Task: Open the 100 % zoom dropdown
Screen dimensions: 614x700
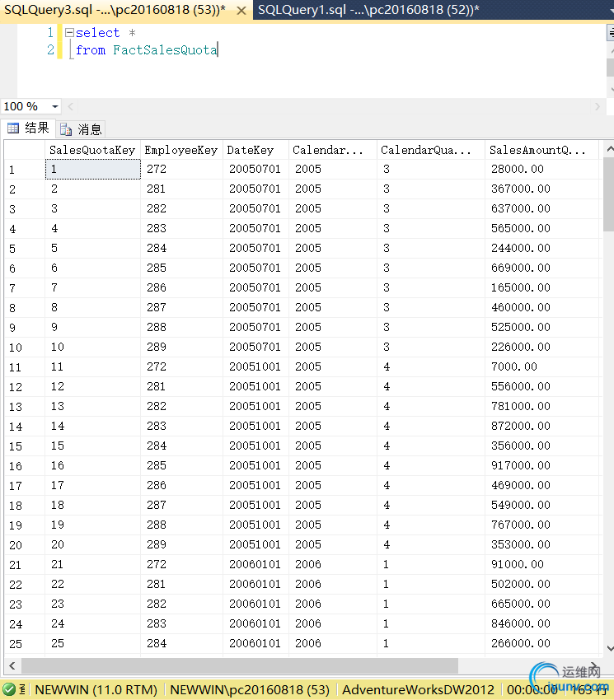Action: [x=55, y=107]
